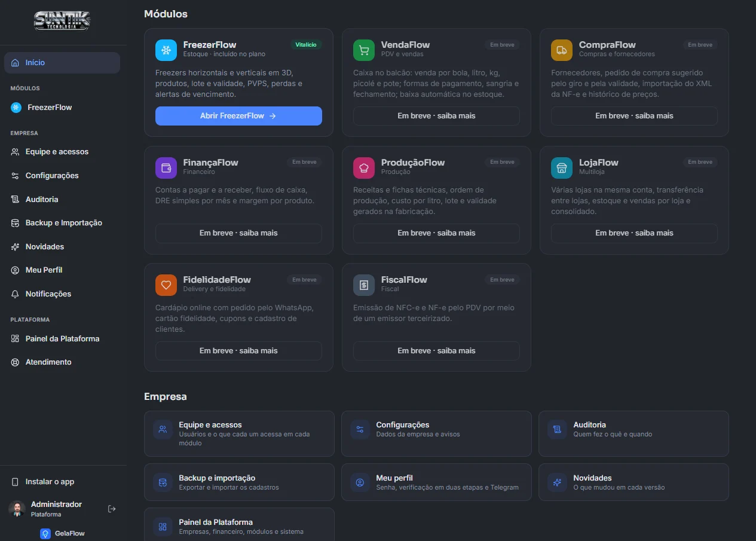
Task: Open Configurações in the sidebar
Action: [62, 176]
